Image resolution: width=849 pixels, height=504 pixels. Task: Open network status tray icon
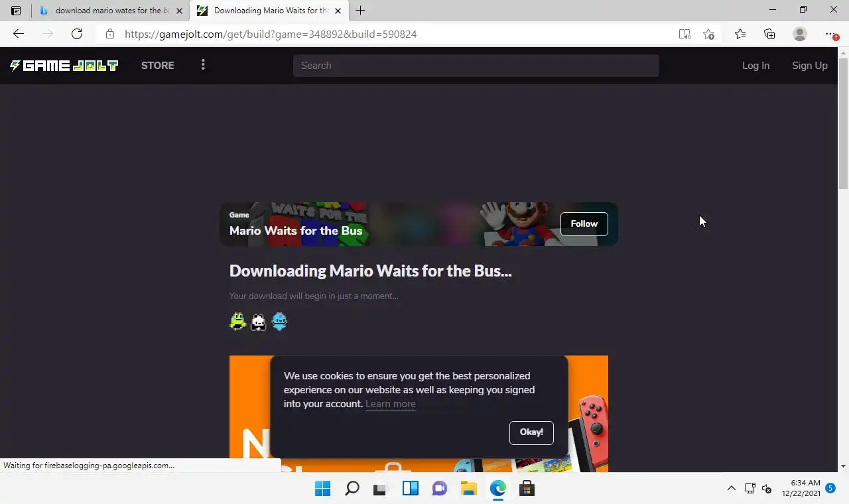750,489
